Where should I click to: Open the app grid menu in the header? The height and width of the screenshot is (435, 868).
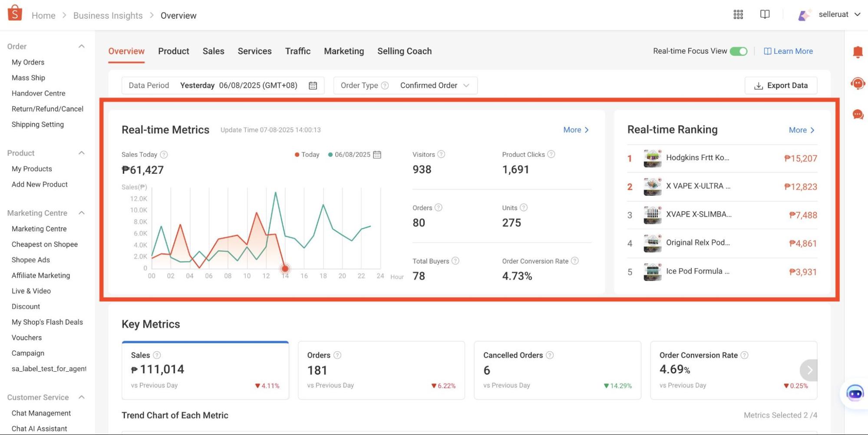click(x=738, y=14)
